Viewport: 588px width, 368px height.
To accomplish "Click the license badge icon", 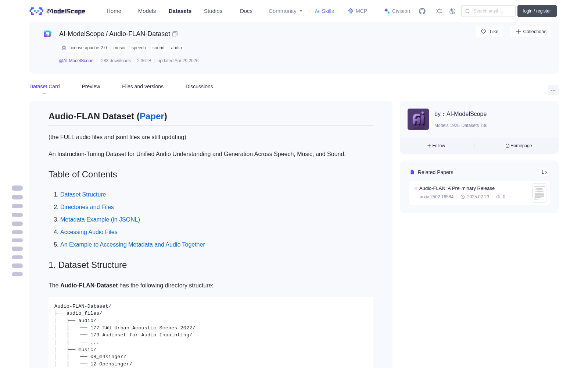I will [64, 48].
